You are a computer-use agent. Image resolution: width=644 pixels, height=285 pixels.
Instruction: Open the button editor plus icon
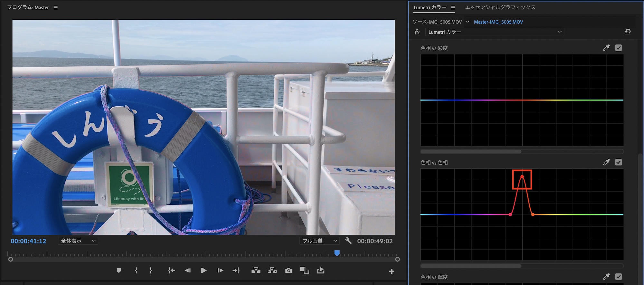[392, 271]
